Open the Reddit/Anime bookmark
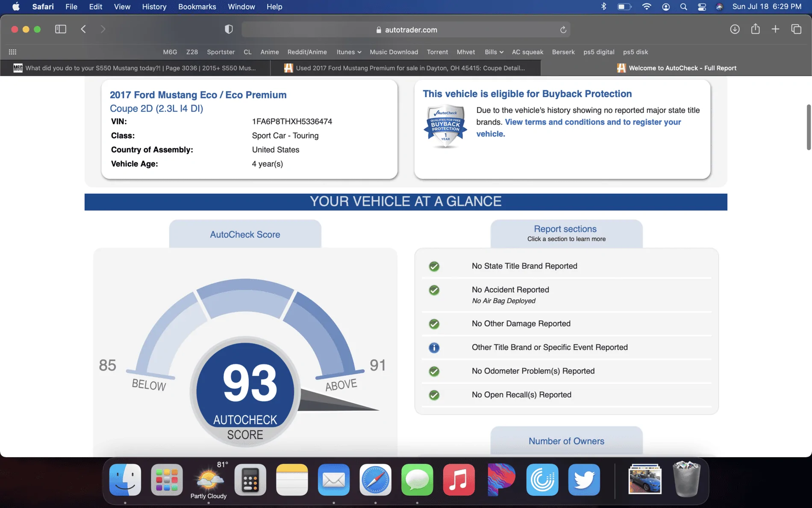 307,52
